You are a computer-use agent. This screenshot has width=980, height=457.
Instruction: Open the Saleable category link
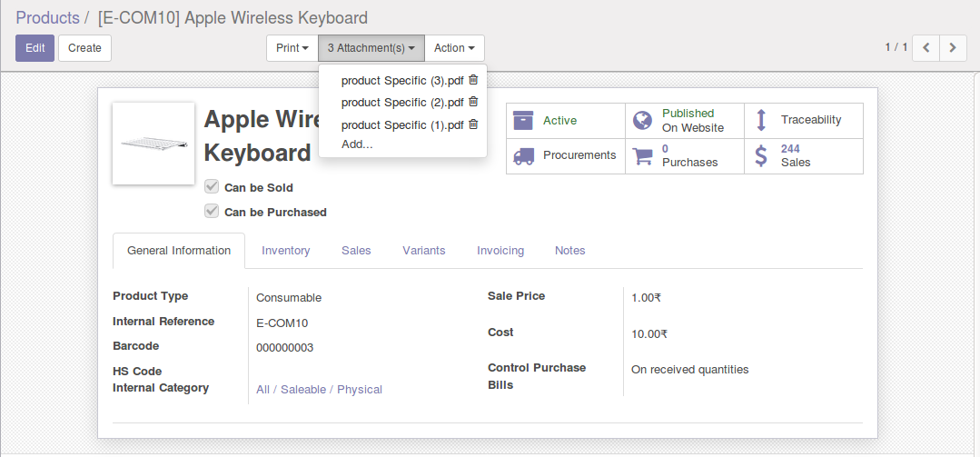(303, 390)
